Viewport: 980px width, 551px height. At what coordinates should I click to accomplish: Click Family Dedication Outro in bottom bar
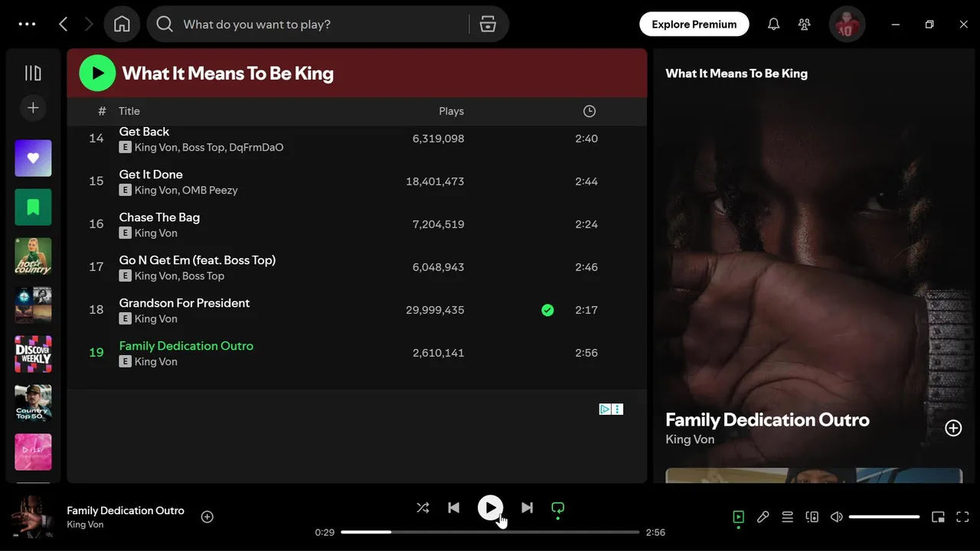126,510
